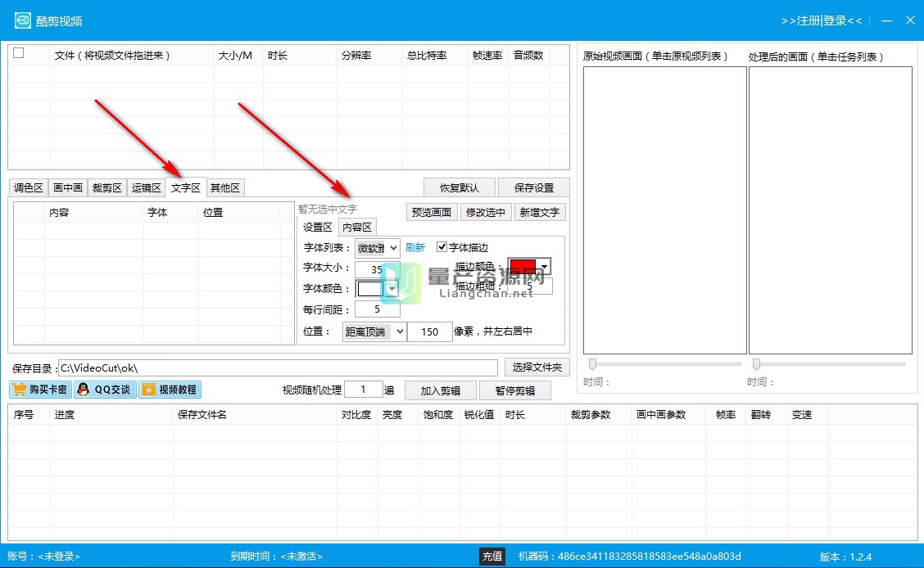Click the 版本：1.2.4 status text
924x568 pixels.
tap(845, 557)
